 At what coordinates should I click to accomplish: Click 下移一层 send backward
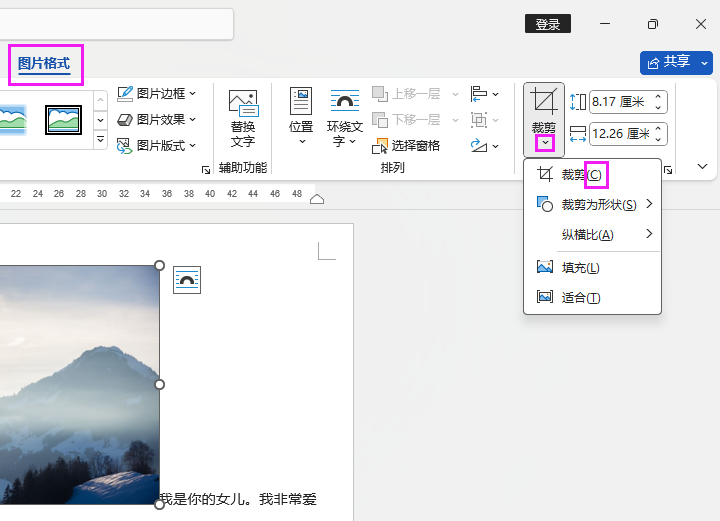(406, 120)
